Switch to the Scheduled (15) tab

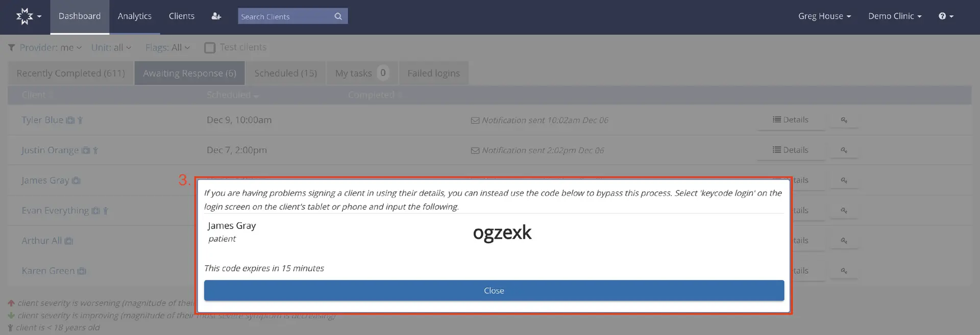pos(285,73)
